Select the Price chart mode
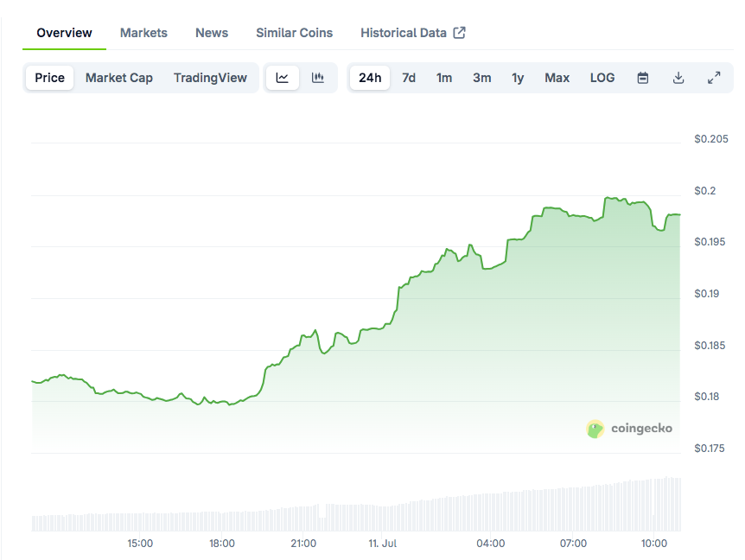The width and height of the screenshot is (745, 560). (x=49, y=78)
